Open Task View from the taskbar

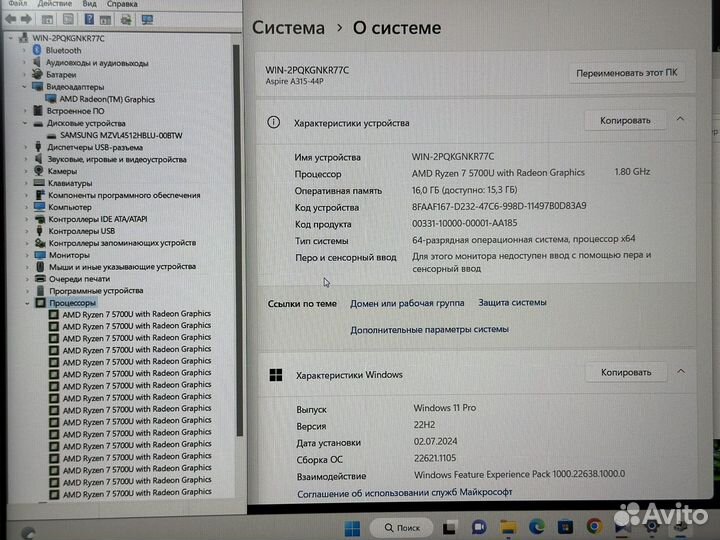click(x=450, y=528)
